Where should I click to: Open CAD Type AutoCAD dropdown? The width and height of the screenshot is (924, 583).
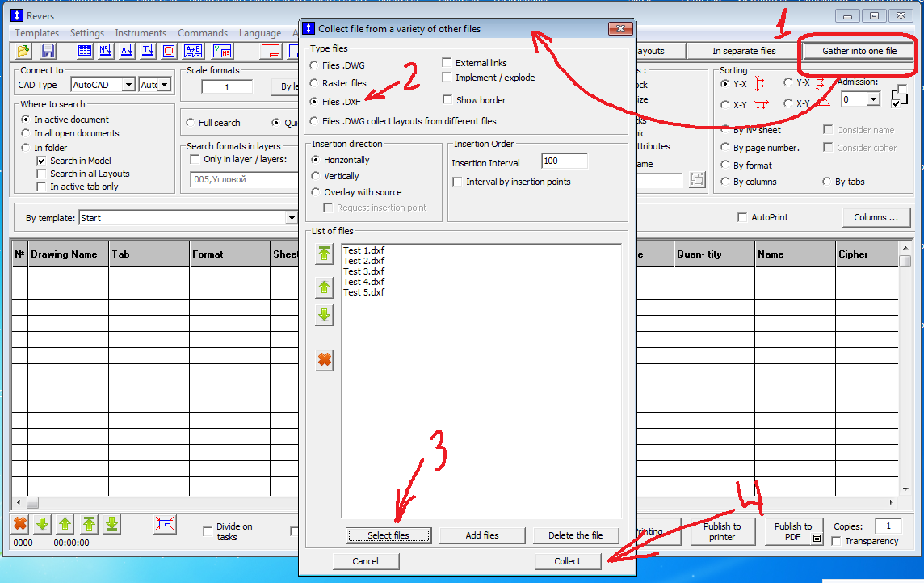pyautogui.click(x=128, y=85)
